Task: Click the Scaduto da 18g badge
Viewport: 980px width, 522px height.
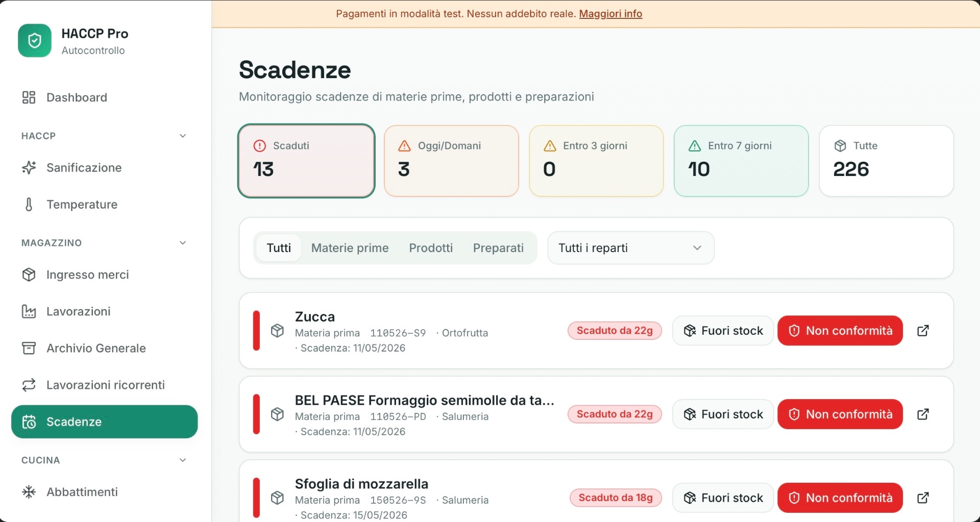Action: click(x=616, y=498)
